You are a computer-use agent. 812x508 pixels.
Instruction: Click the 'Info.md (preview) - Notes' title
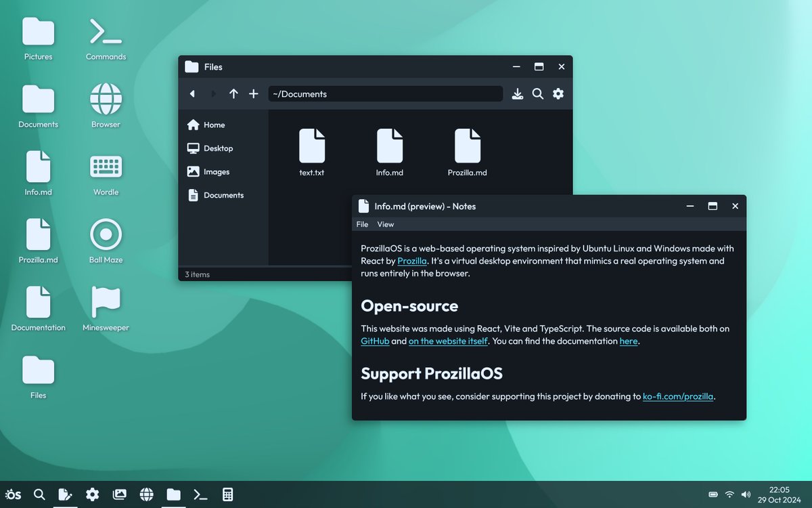coord(425,207)
